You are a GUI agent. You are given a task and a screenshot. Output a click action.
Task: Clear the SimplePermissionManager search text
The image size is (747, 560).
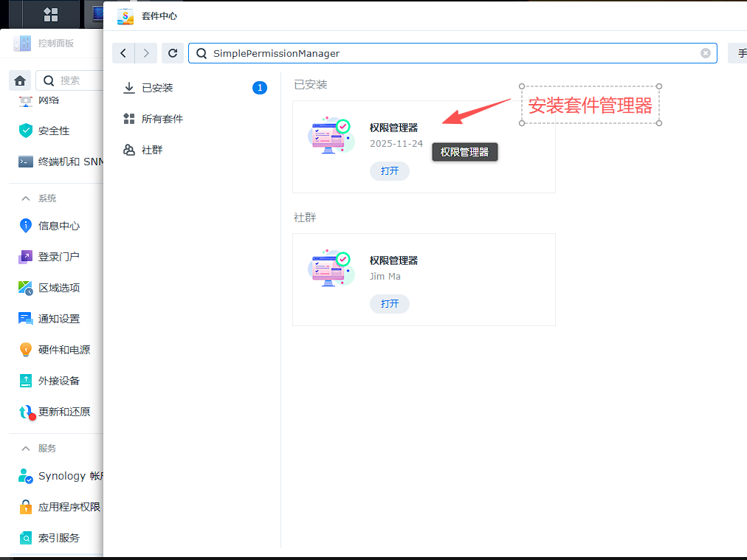click(x=705, y=53)
